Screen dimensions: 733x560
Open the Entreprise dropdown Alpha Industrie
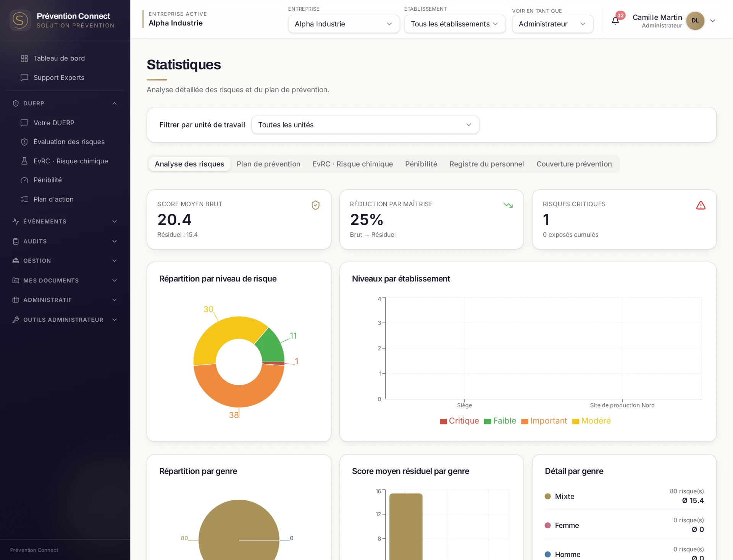(x=344, y=24)
